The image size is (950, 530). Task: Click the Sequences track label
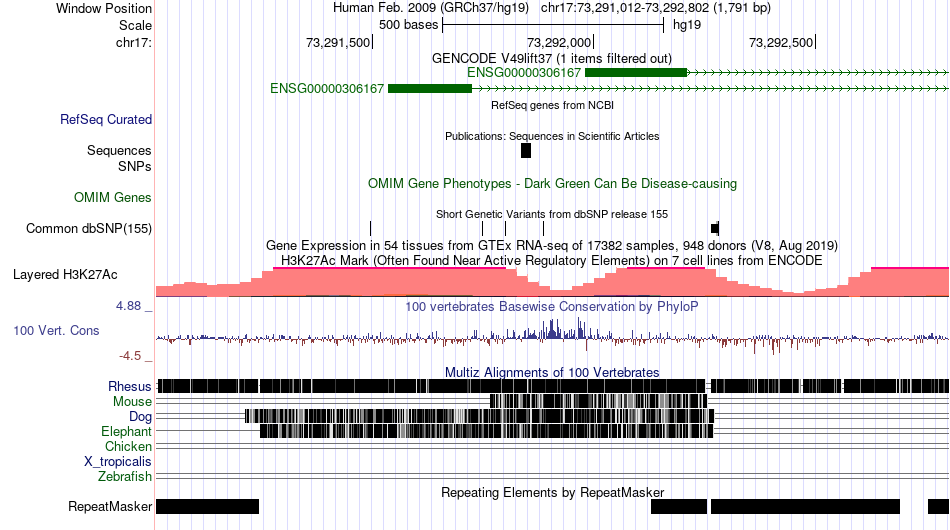tap(119, 150)
